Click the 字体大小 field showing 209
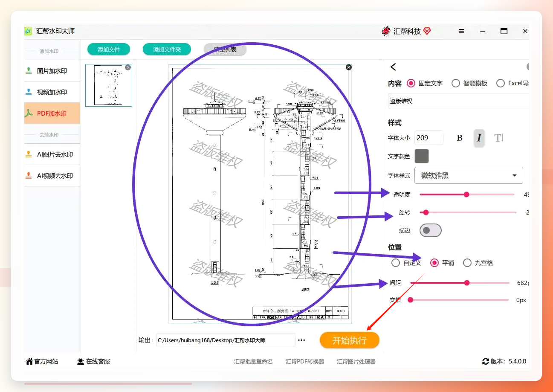Viewport: 553px width, 392px height. [429, 138]
